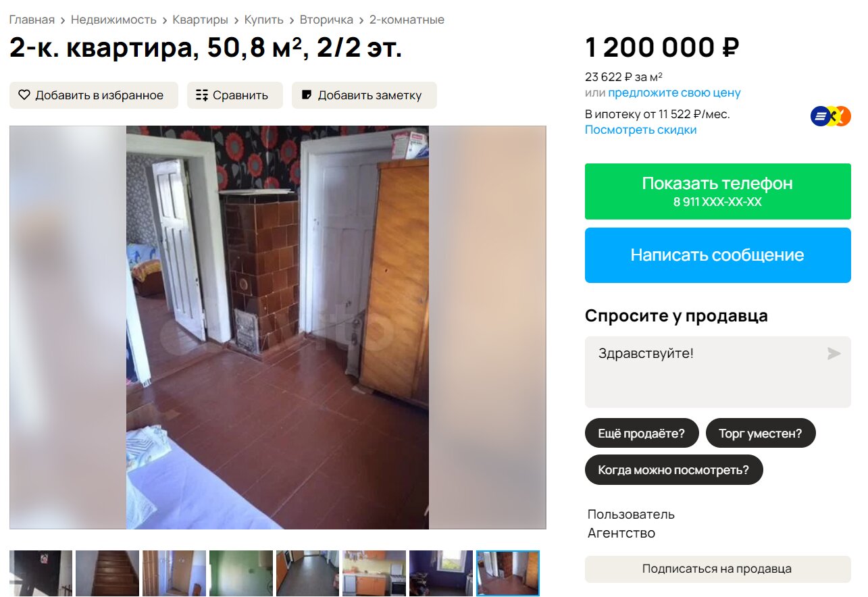This screenshot has width=868, height=597.
Task: Click the send arrow icon in message box
Action: click(x=834, y=353)
